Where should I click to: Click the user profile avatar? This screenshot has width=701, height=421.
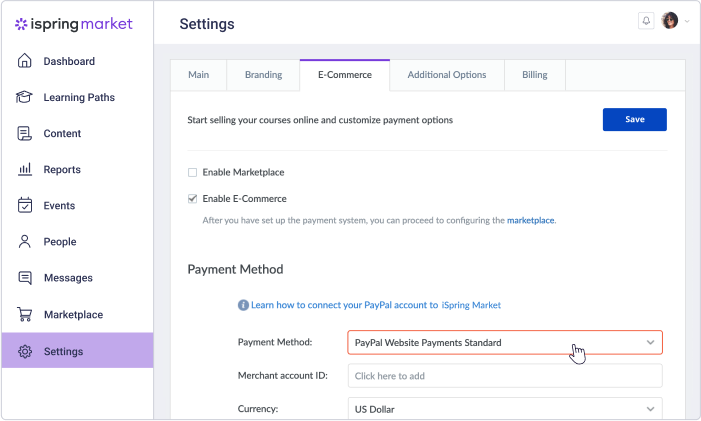click(x=670, y=21)
